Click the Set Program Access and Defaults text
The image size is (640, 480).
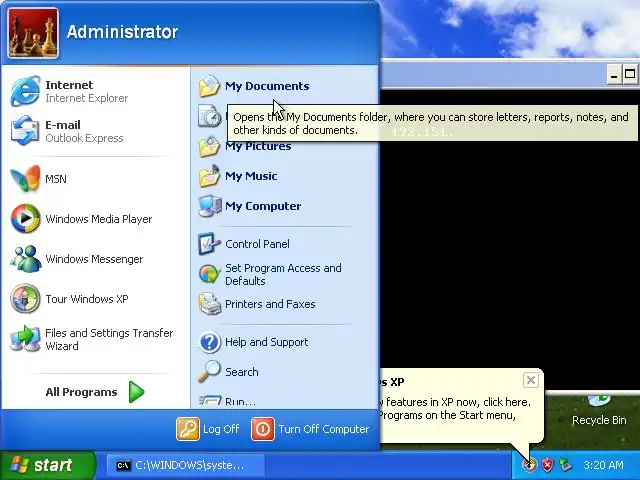[x=283, y=274]
